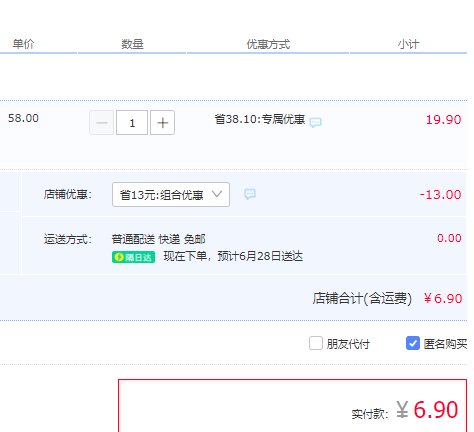Viewport: 474px width, 432px height.
Task: Click the 实付款 ¥6.90 total amount
Action: click(x=427, y=410)
